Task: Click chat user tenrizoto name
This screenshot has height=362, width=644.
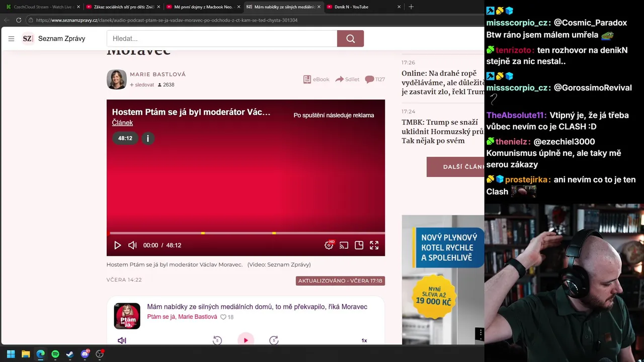Action: [515, 50]
